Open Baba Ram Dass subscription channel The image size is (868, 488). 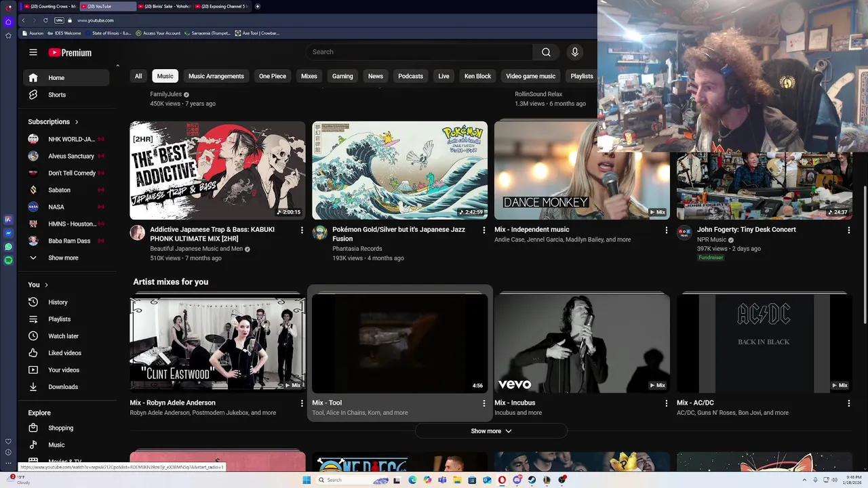(66, 241)
